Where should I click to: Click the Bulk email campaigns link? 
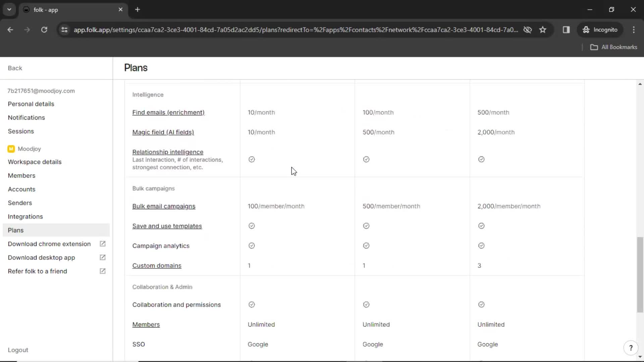tap(164, 206)
